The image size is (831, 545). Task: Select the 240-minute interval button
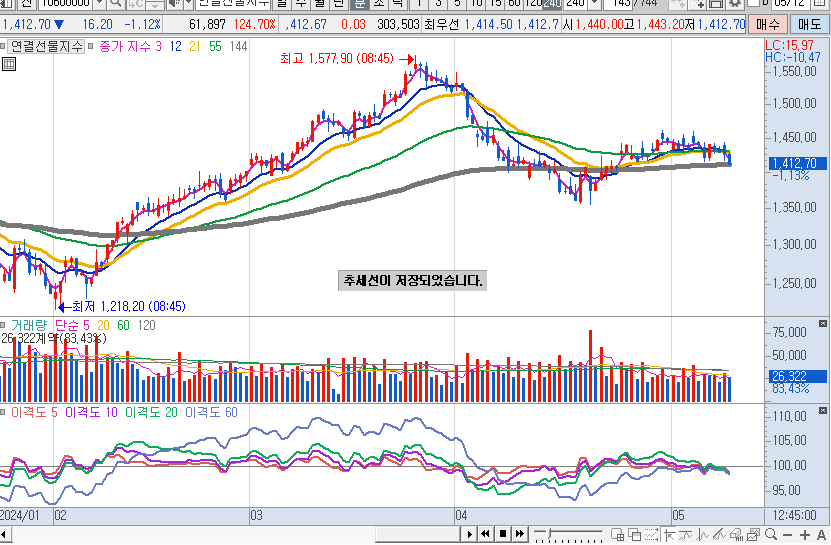tap(551, 4)
